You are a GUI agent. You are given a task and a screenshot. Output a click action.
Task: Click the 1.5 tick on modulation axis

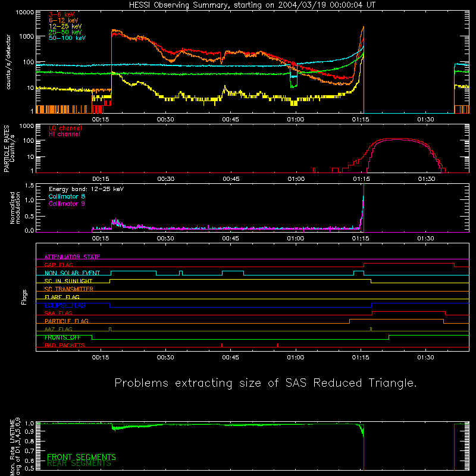tap(29, 186)
